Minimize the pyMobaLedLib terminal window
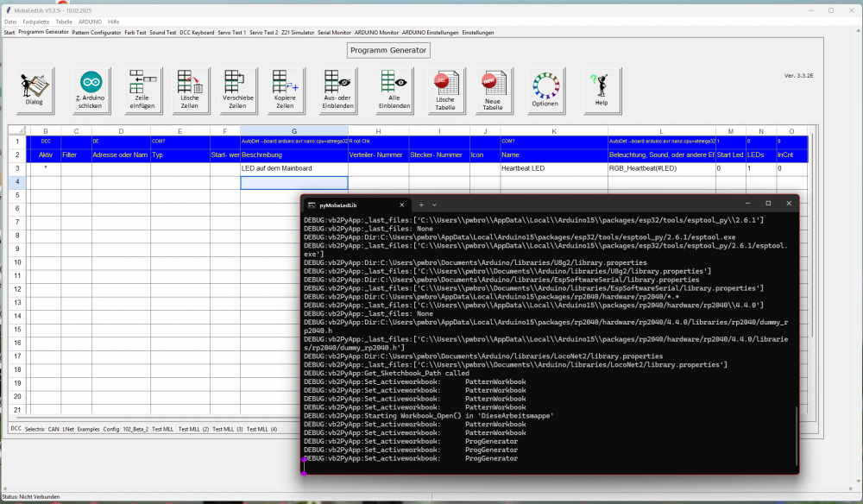The image size is (863, 504). point(747,204)
